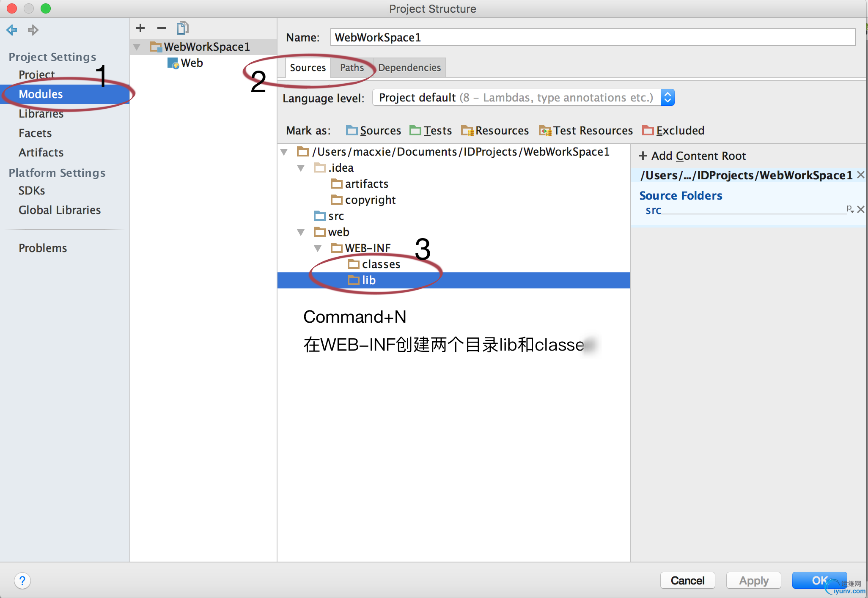Click the copy module icon
Image resolution: width=868 pixels, height=598 pixels.
pyautogui.click(x=182, y=28)
